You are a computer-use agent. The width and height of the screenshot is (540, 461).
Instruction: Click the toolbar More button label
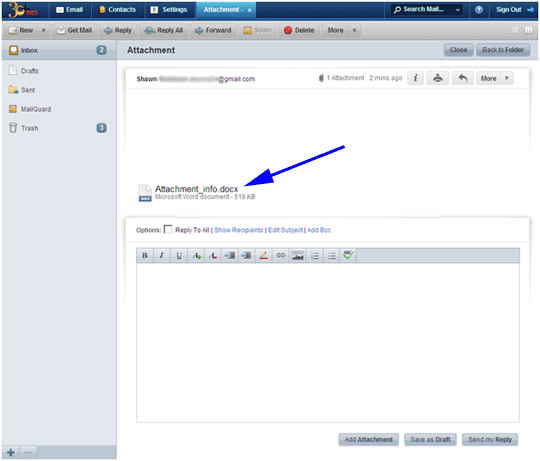pyautogui.click(x=335, y=31)
